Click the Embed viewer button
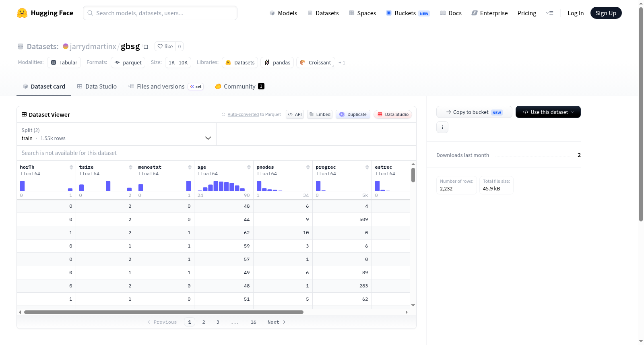 click(x=320, y=114)
